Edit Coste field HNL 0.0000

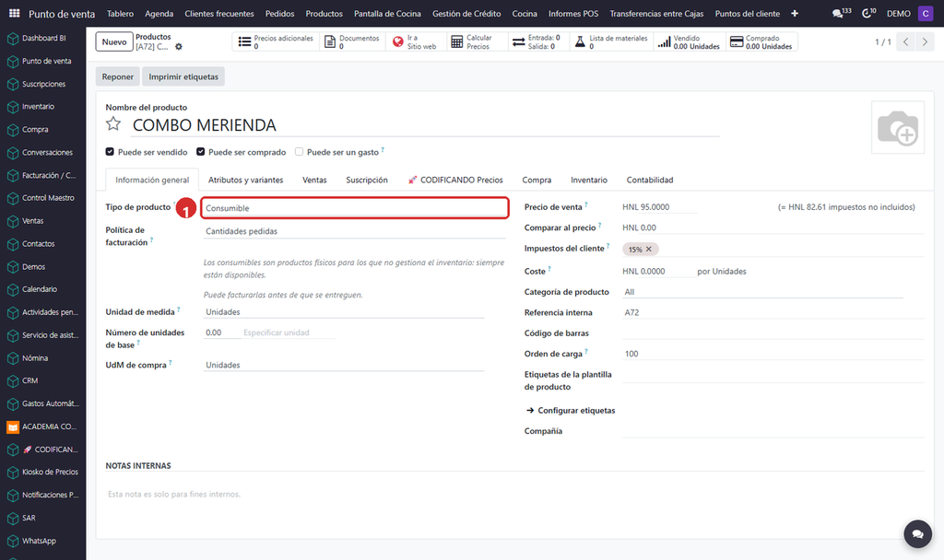(x=658, y=272)
